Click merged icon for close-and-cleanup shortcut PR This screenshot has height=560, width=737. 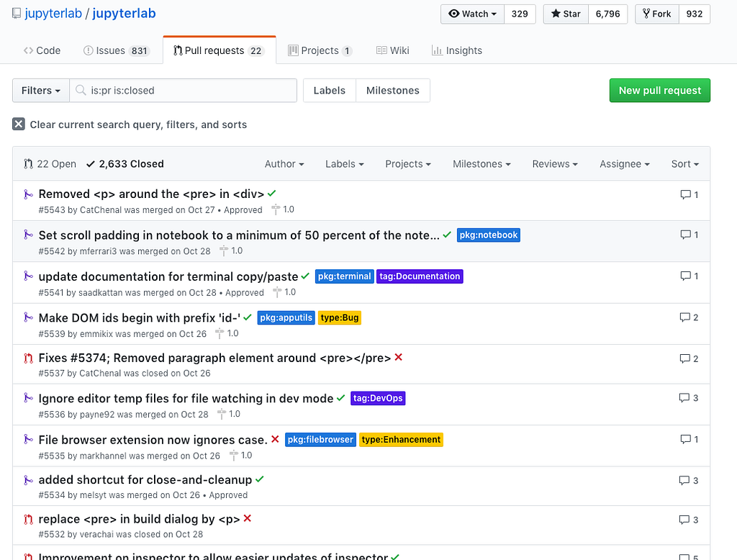pyautogui.click(x=28, y=480)
